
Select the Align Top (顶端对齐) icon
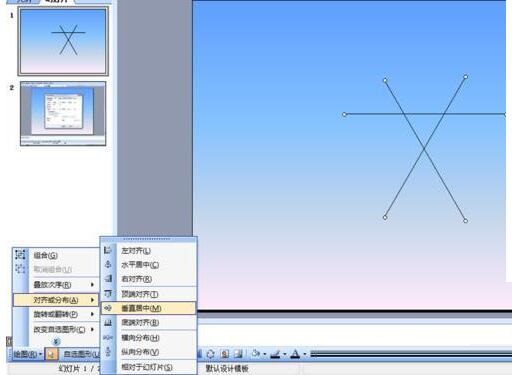[108, 294]
